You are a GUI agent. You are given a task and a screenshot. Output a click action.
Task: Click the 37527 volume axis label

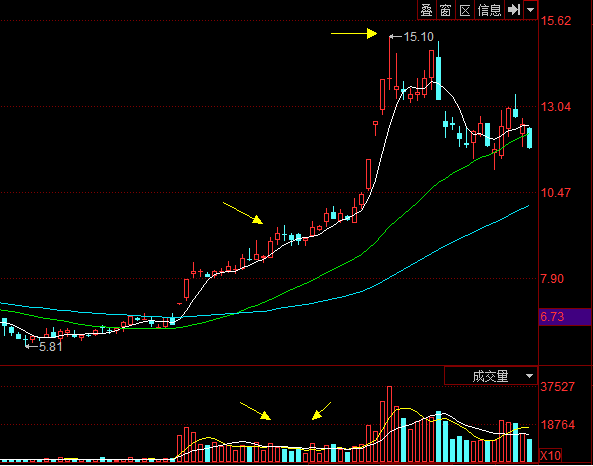(557, 387)
